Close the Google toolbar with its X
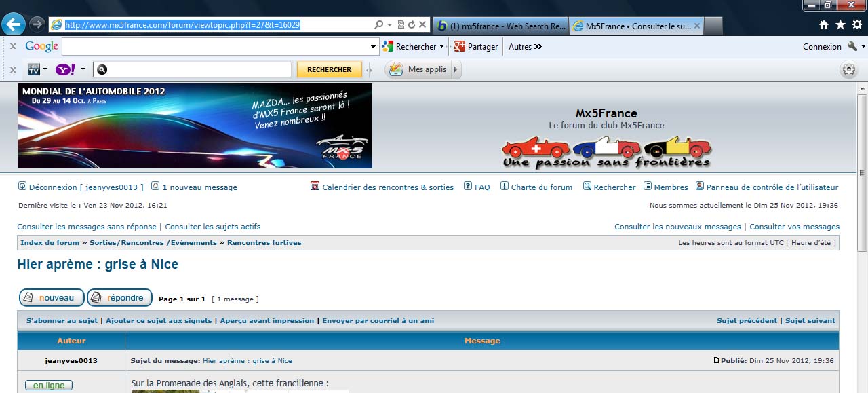868x393 pixels. tap(13, 47)
